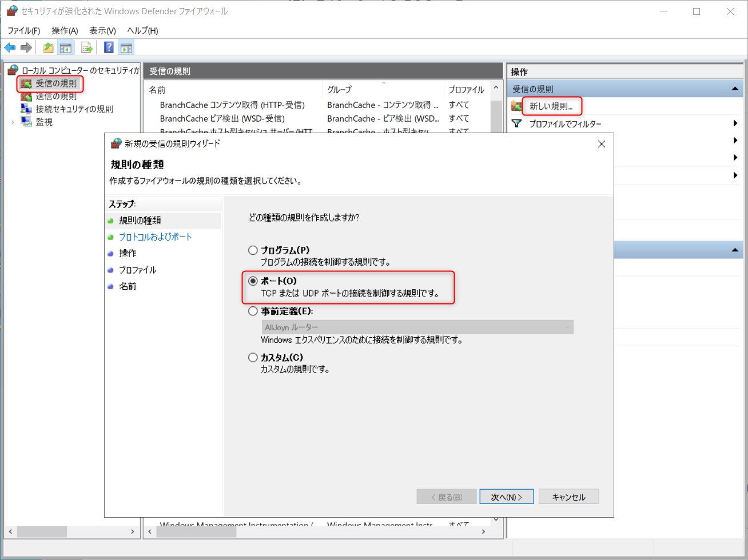Select the ポート(O) radio button
Screen dimensions: 748x560
(x=253, y=281)
